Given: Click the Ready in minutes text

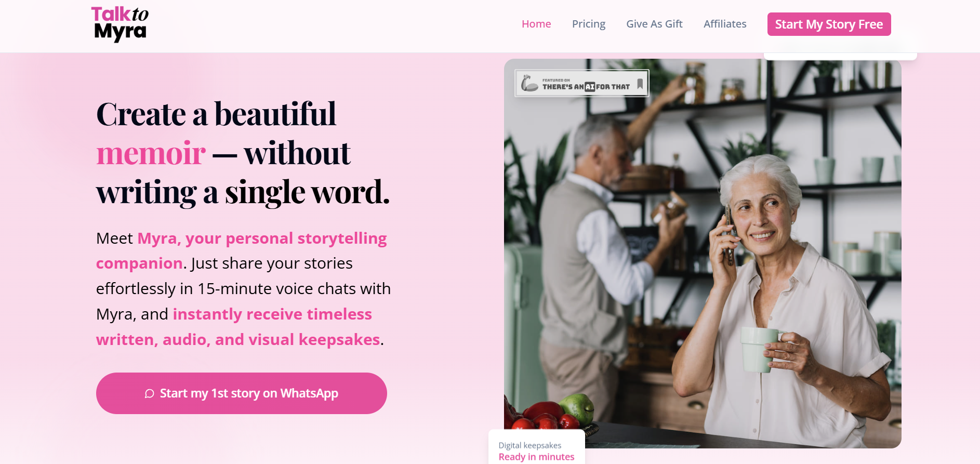Looking at the screenshot, I should [x=536, y=457].
